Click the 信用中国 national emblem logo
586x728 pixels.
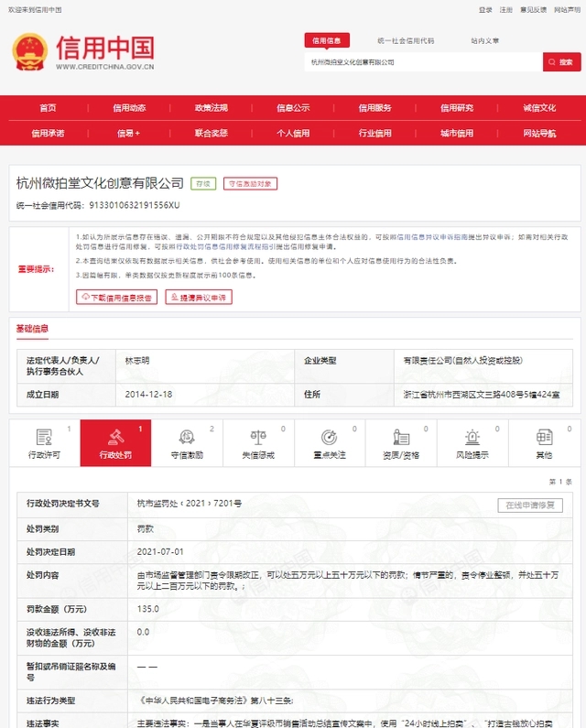click(x=29, y=51)
